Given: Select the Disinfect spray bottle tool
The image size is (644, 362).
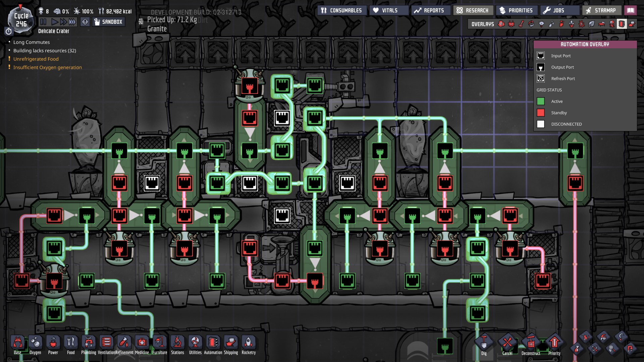Looking at the screenshot, I should tap(577, 349).
